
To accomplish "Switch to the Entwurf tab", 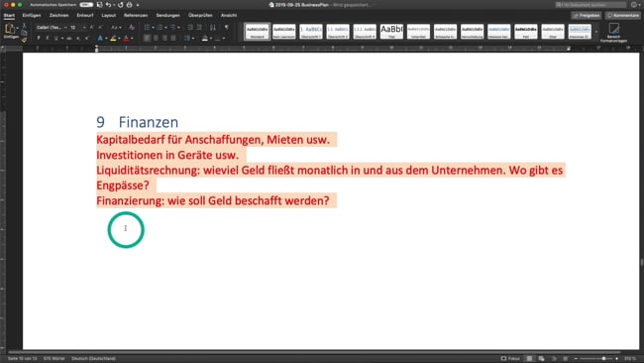I will (x=85, y=15).
